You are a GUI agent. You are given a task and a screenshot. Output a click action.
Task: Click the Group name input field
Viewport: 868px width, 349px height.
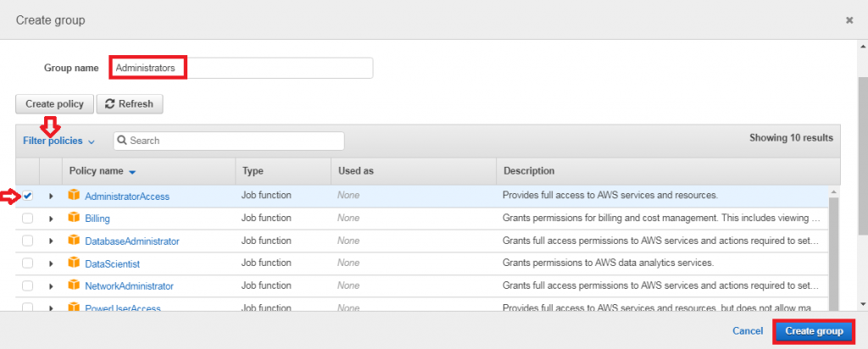point(242,68)
